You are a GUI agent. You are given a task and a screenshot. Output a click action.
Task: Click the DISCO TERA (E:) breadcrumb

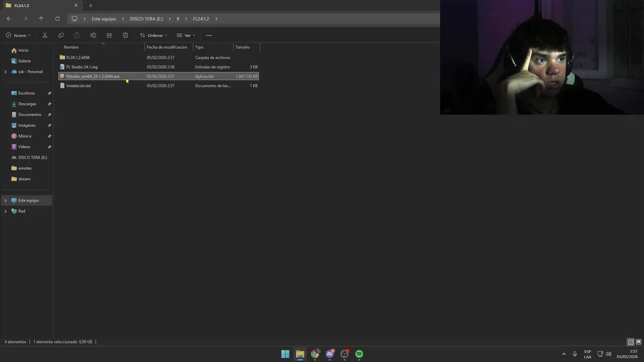click(146, 19)
